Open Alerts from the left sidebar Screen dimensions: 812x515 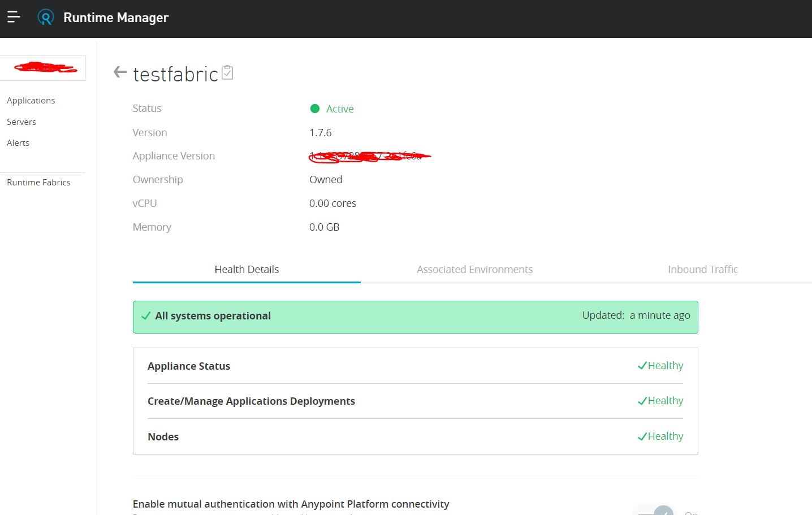18,143
